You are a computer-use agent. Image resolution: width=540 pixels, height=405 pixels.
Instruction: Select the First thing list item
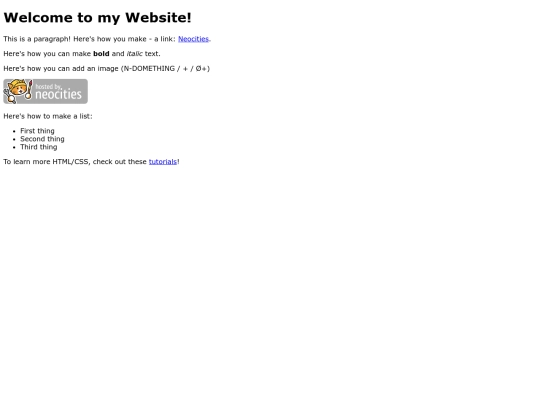click(37, 131)
